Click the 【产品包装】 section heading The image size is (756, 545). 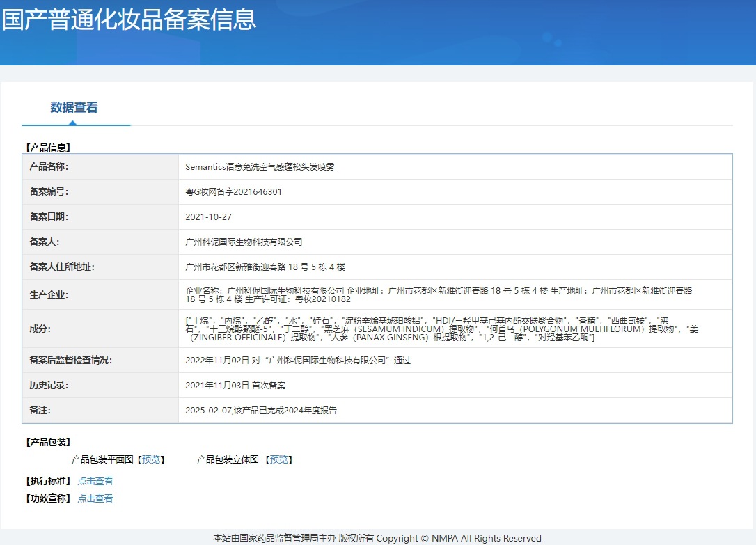[x=48, y=442]
